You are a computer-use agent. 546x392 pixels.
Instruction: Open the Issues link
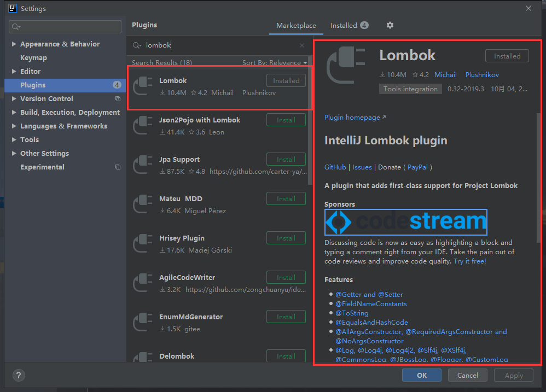point(362,167)
